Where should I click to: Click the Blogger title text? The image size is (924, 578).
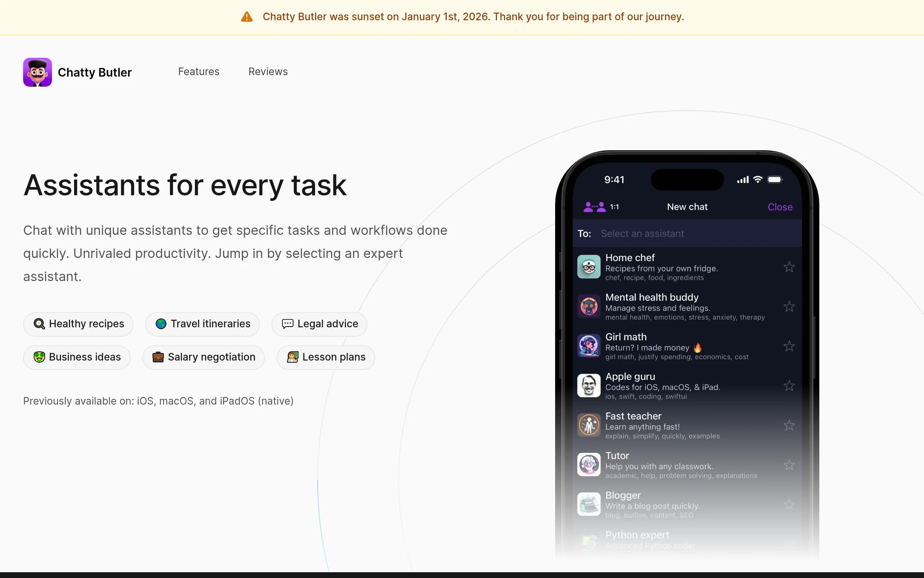(x=623, y=495)
